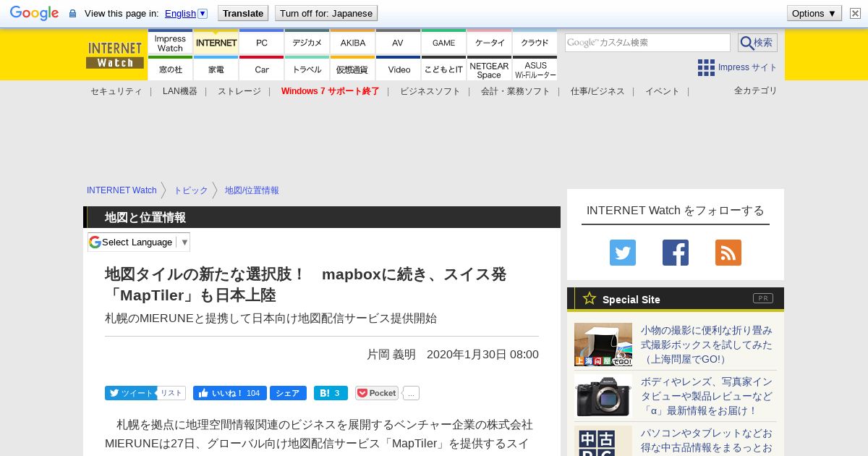Click the English language link
Viewport: 868px width, 456px height.
point(180,13)
